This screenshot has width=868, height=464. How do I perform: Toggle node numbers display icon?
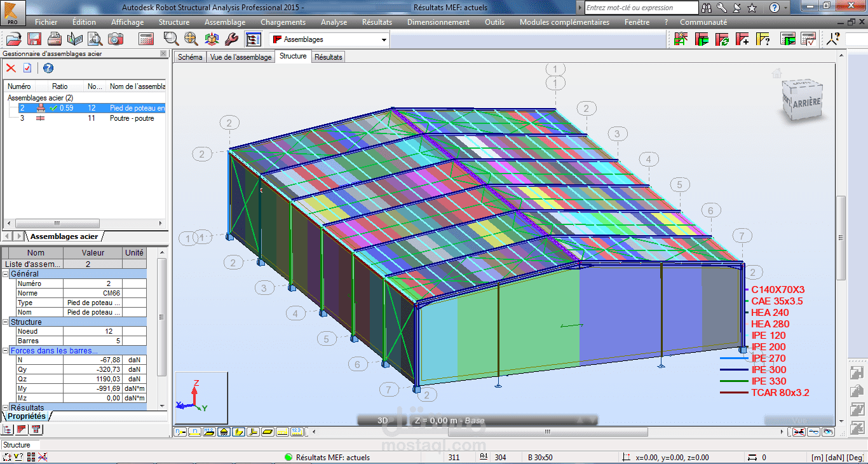click(180, 432)
